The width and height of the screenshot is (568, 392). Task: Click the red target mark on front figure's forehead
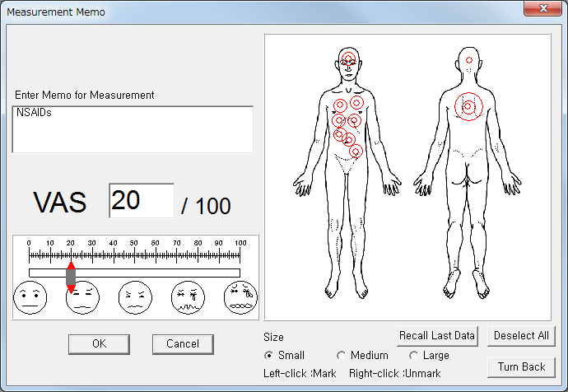pyautogui.click(x=348, y=58)
